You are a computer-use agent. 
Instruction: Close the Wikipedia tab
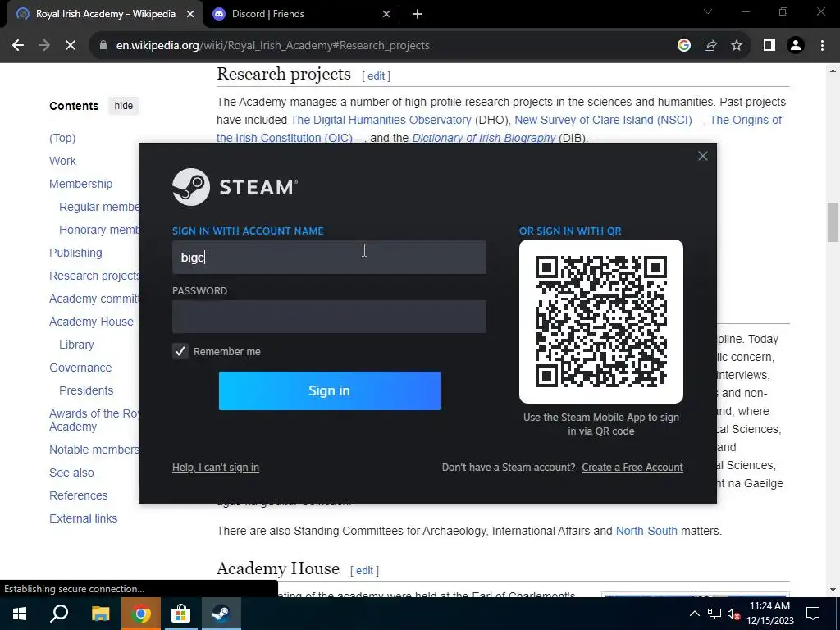pyautogui.click(x=190, y=14)
